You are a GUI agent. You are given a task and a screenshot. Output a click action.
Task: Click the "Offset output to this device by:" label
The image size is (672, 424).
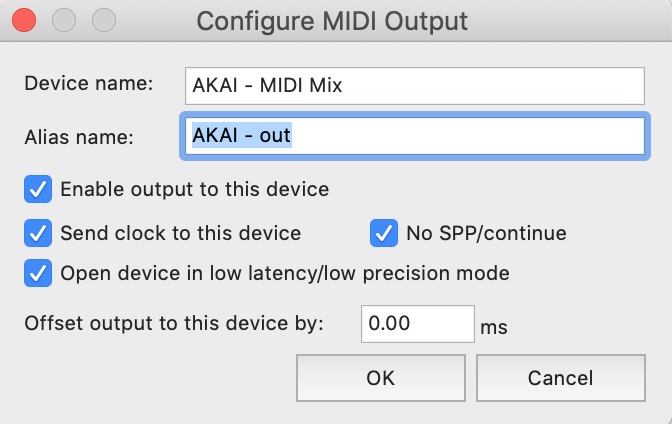(174, 324)
